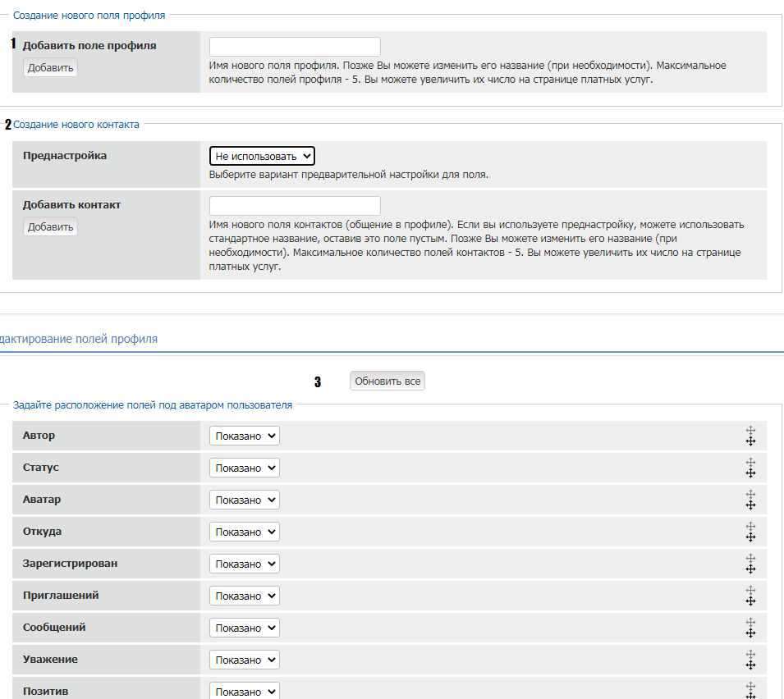
Task: Click the new contact field name input
Action: [295, 206]
